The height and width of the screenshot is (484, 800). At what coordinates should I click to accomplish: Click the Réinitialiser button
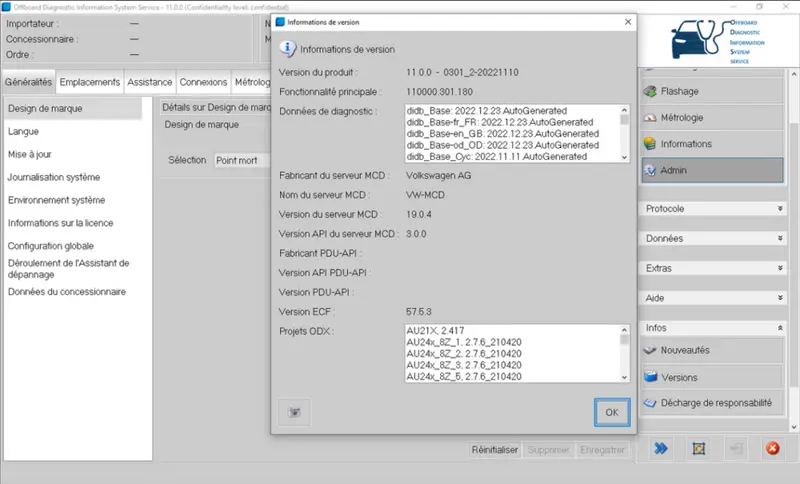click(494, 450)
